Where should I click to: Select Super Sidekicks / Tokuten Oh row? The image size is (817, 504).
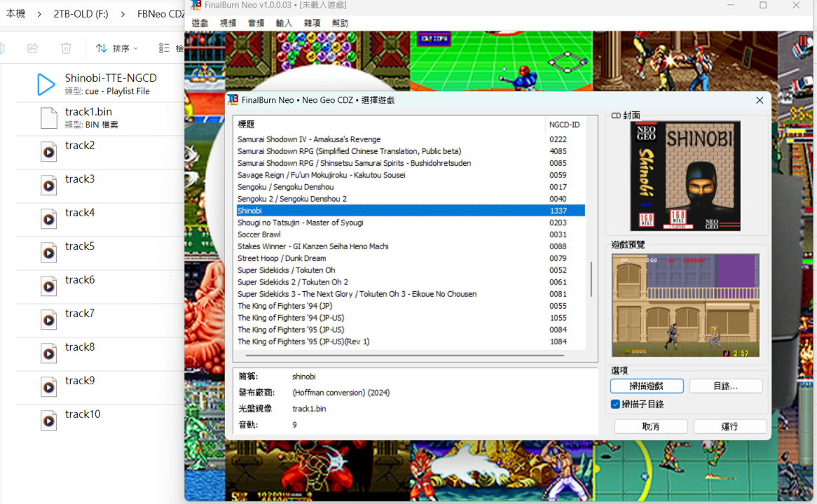411,270
